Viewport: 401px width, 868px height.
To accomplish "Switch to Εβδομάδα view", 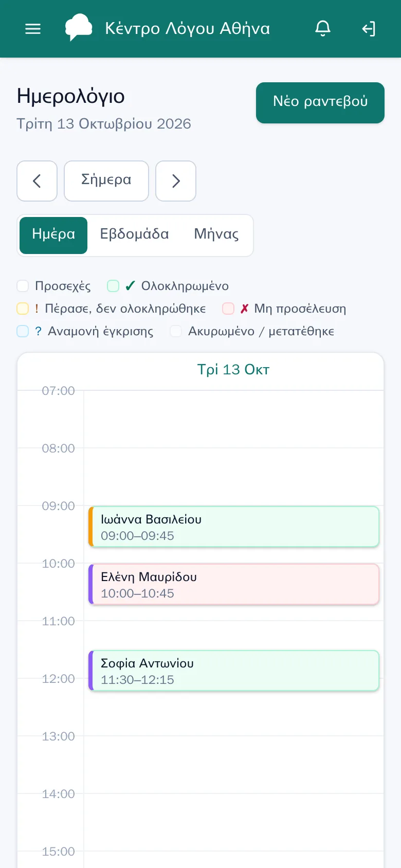I will [134, 234].
